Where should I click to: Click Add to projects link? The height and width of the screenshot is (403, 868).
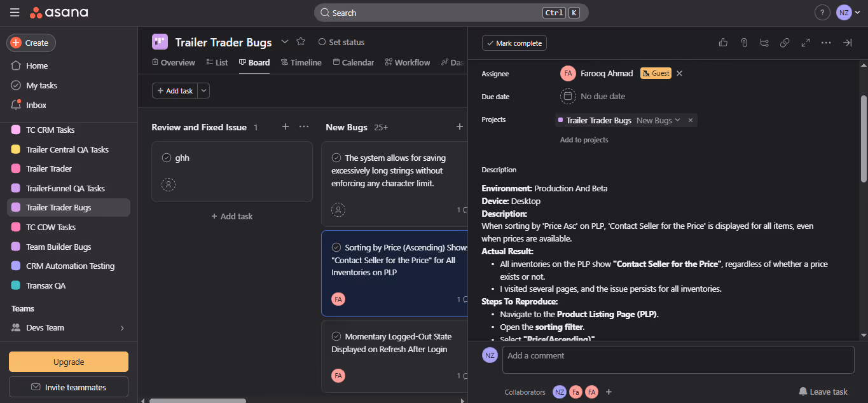click(x=584, y=140)
